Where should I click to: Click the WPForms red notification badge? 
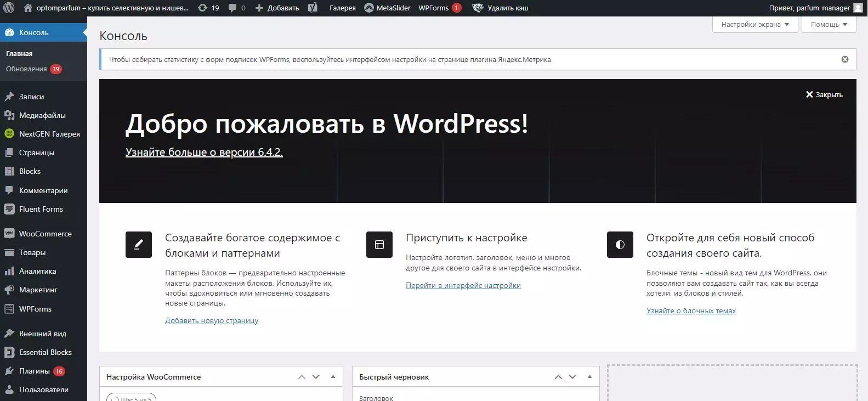tap(456, 8)
